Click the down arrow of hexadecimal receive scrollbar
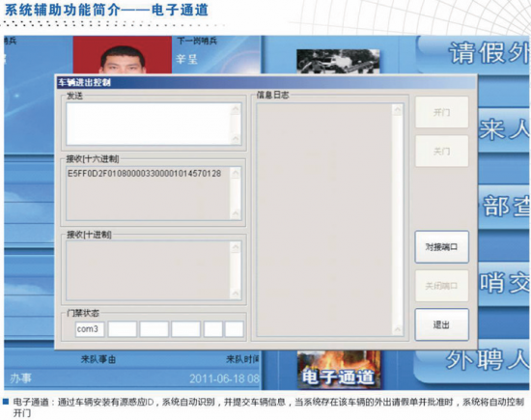 (236, 213)
